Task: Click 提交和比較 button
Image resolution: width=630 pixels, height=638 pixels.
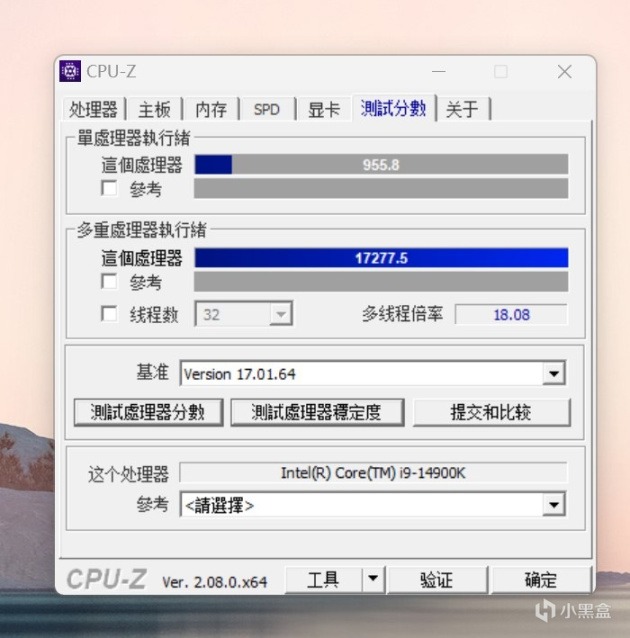Action: (x=491, y=412)
